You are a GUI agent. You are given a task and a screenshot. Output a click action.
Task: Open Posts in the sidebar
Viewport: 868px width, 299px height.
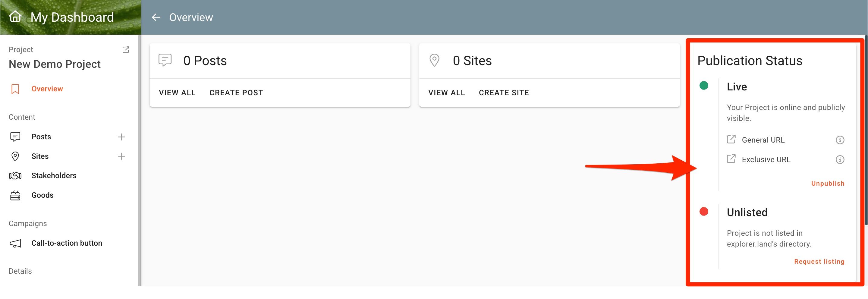(x=41, y=137)
